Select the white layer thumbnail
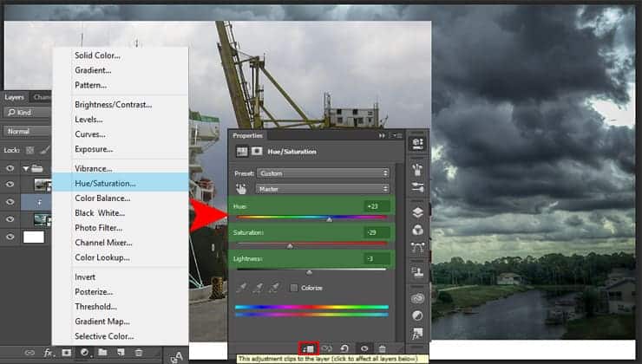Image resolution: width=642 pixels, height=364 pixels. [x=34, y=237]
